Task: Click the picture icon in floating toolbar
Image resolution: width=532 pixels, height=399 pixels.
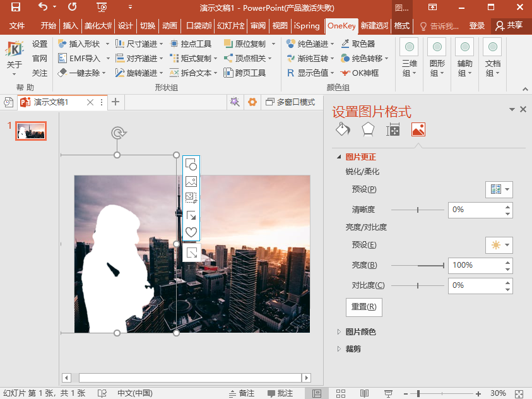Action: 191,182
